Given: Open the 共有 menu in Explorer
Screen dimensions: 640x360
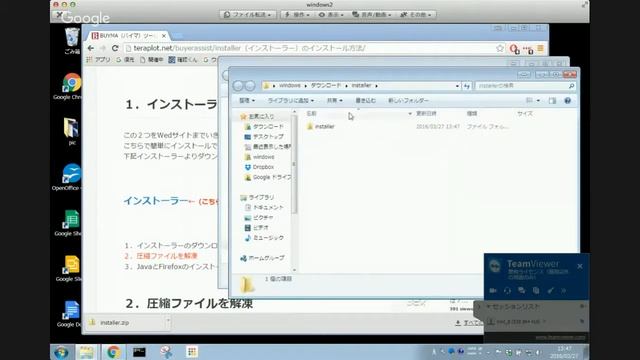Looking at the screenshot, I should [x=334, y=100].
